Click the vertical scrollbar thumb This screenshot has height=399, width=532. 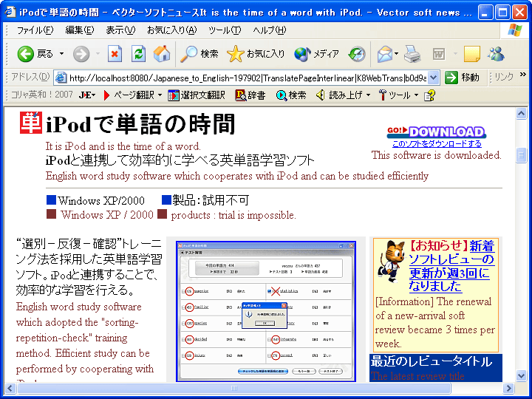click(x=522, y=156)
